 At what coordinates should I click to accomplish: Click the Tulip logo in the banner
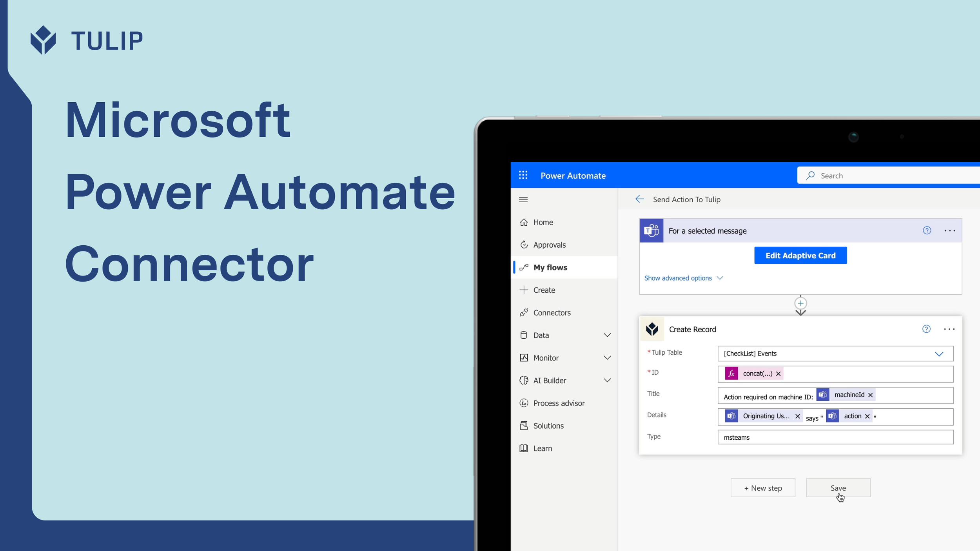pyautogui.click(x=87, y=40)
